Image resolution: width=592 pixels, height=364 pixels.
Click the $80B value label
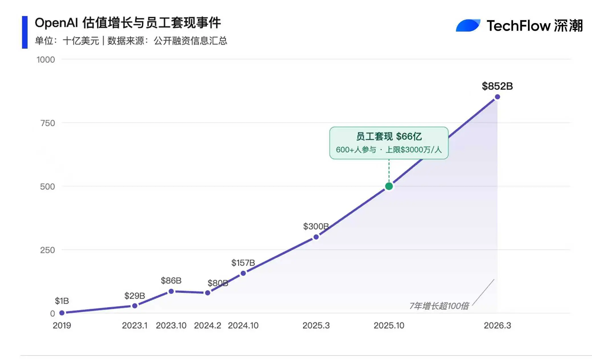click(218, 283)
